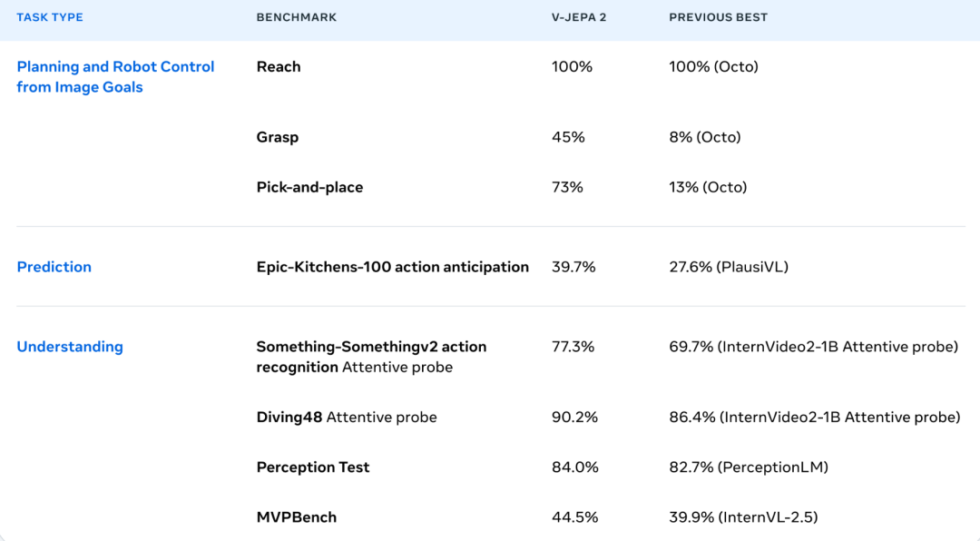Click the MVPBench benchmark label
Viewport: 980px width, 541px height.
pos(297,517)
